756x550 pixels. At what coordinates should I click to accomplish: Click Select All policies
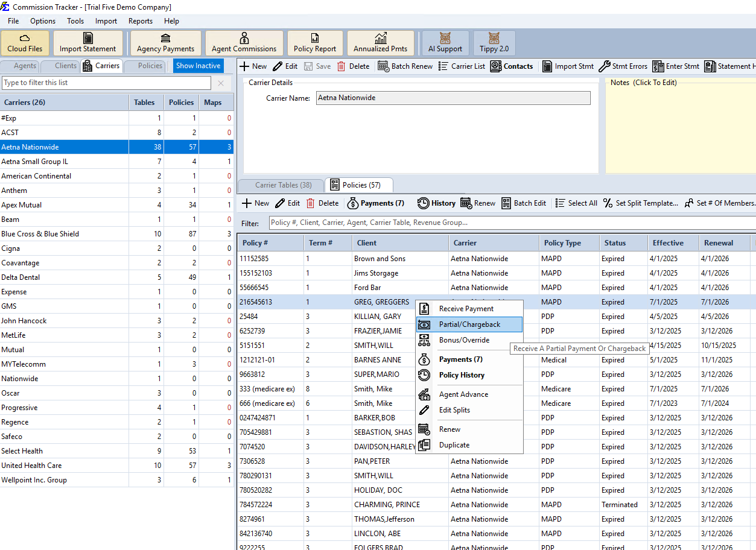[x=576, y=203]
